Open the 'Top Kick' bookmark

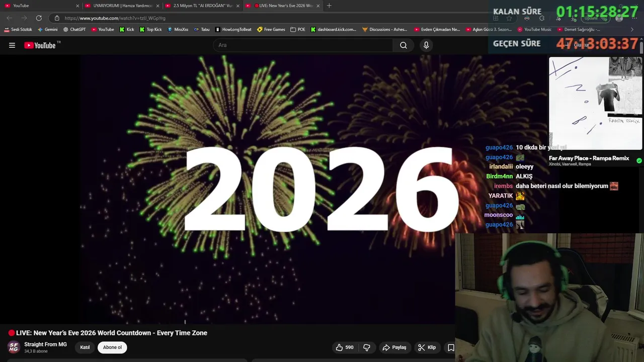(150, 30)
